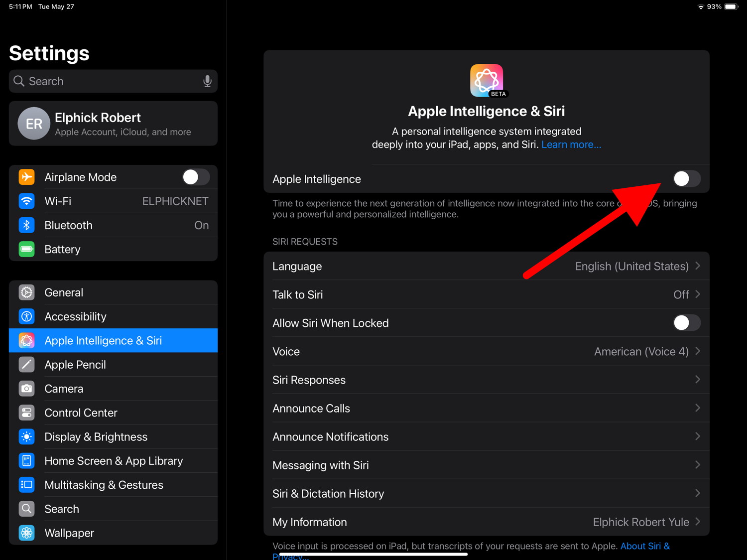Tap the Wallpaper flower icon
This screenshot has height=560, width=747.
[27, 533]
